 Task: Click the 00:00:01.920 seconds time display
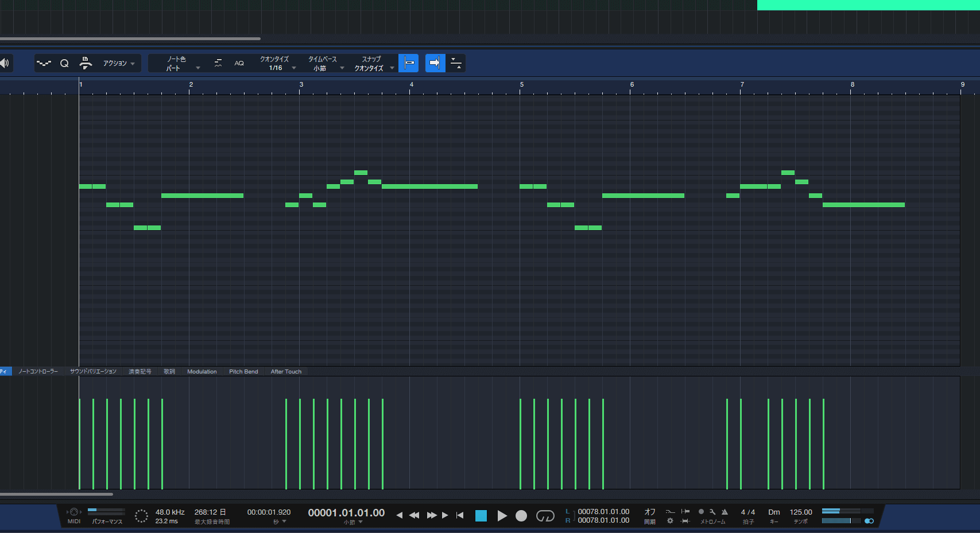click(x=269, y=512)
